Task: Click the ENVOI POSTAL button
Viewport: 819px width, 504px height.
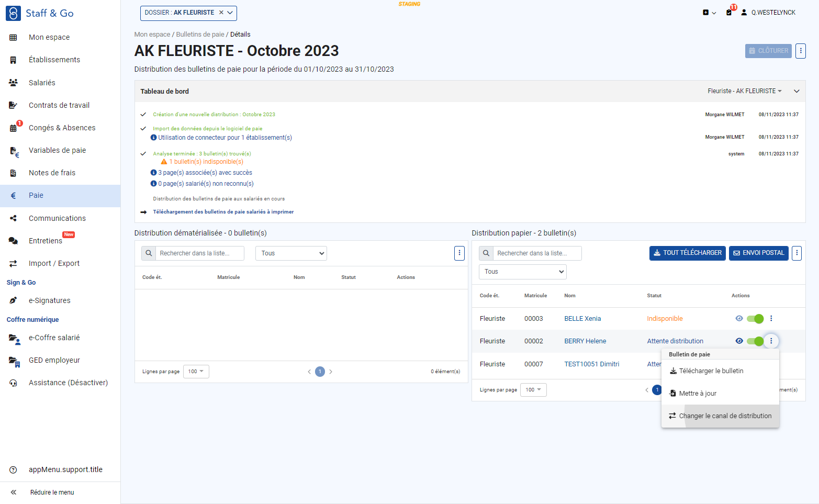Action: point(759,253)
